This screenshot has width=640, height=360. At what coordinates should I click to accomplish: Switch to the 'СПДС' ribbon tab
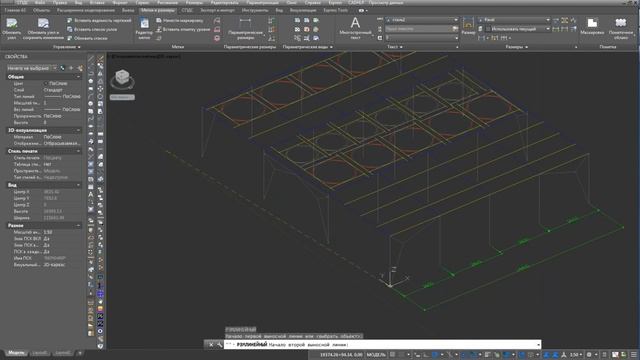(187, 10)
